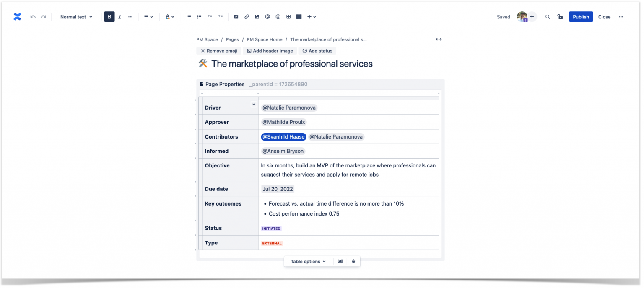Navigate to Pages in the breadcrumb

coord(232,39)
